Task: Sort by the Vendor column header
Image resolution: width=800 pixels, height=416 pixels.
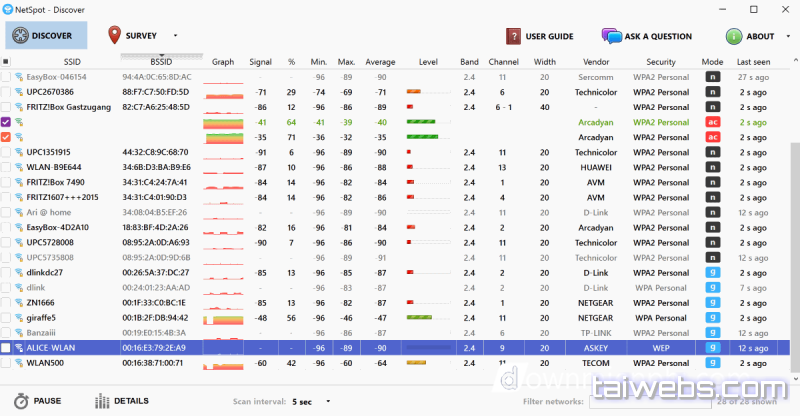Action: pyautogui.click(x=596, y=61)
